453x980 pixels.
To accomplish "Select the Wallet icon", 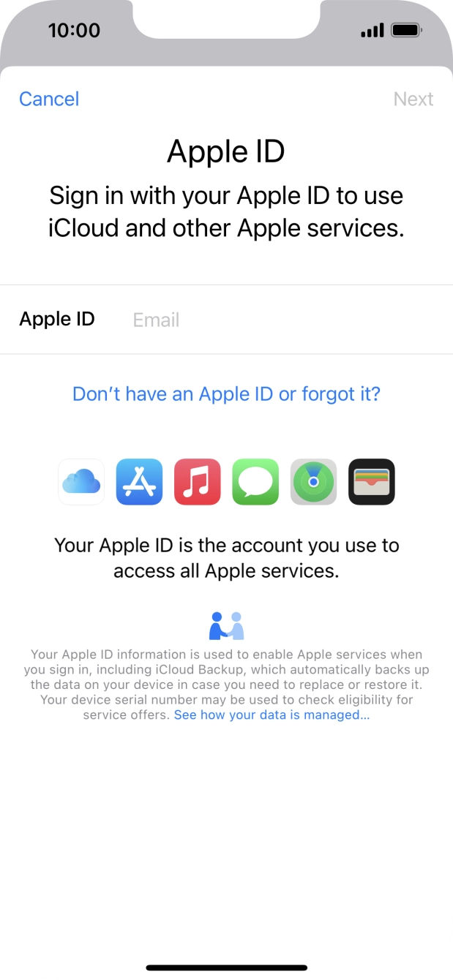I will (371, 481).
